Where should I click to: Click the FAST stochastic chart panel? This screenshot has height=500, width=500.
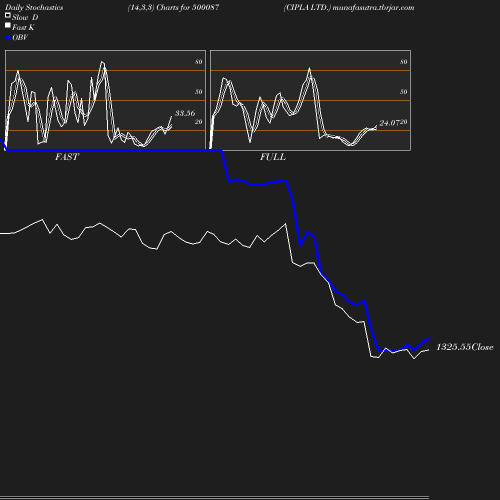coord(105,100)
